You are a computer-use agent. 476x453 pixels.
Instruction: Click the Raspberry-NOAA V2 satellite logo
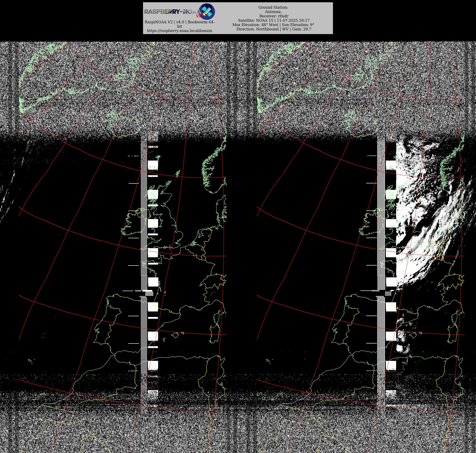pyautogui.click(x=207, y=12)
